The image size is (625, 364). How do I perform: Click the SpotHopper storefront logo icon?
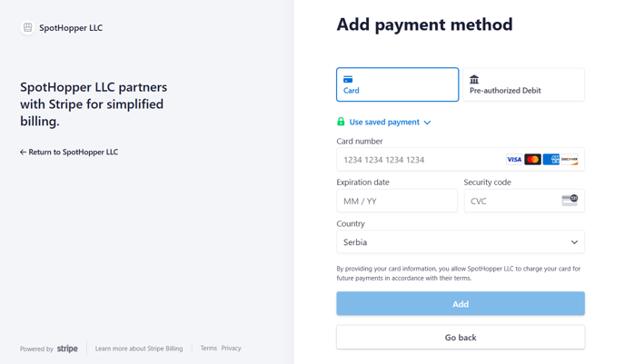[27, 27]
